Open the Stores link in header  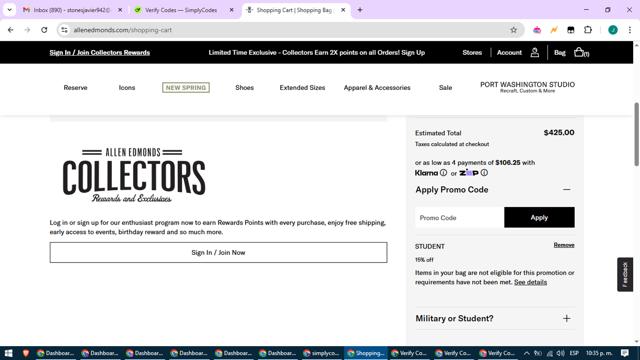472,52
